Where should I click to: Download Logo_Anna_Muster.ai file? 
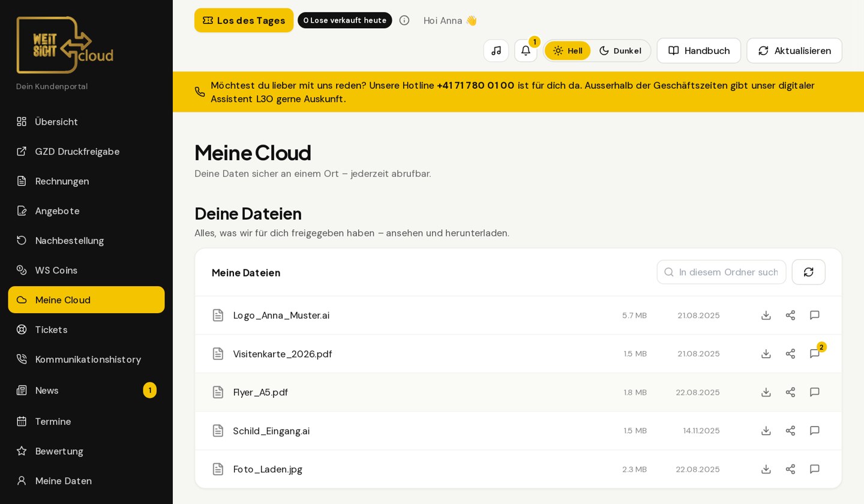[x=766, y=315]
